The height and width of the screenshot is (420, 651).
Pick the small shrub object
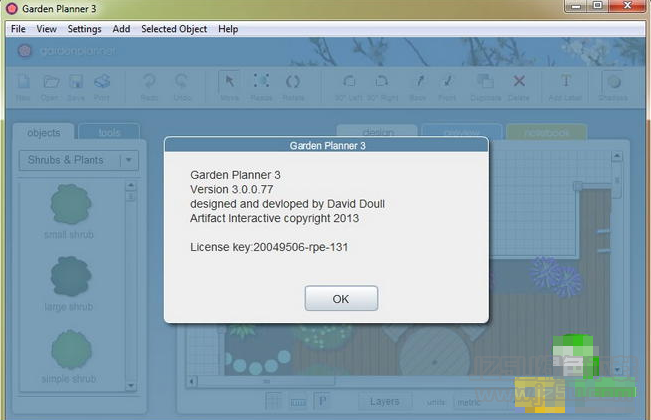point(71,204)
